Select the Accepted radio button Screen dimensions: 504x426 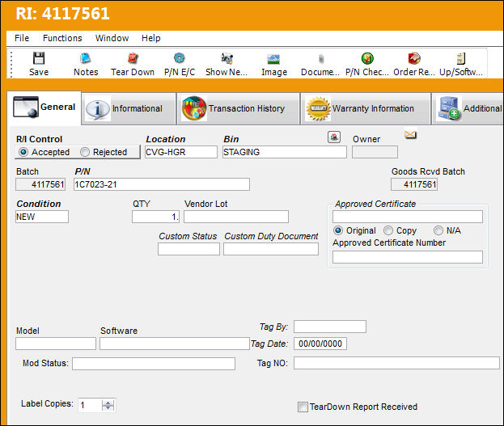[23, 152]
